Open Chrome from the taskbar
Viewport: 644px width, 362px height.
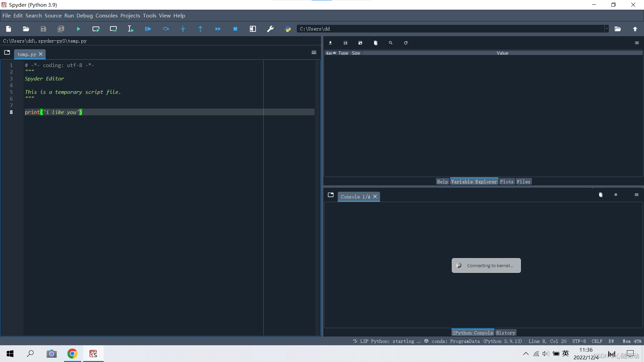pyautogui.click(x=72, y=354)
